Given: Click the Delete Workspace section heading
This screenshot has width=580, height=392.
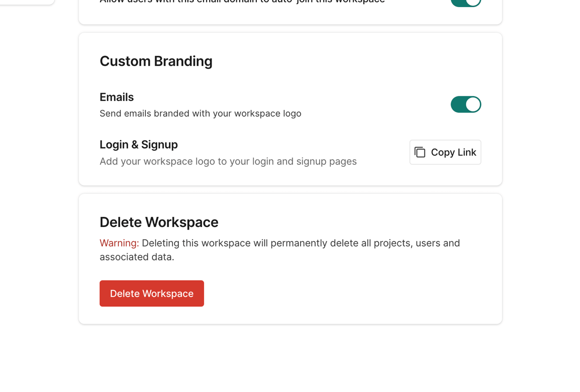Looking at the screenshot, I should point(159,222).
